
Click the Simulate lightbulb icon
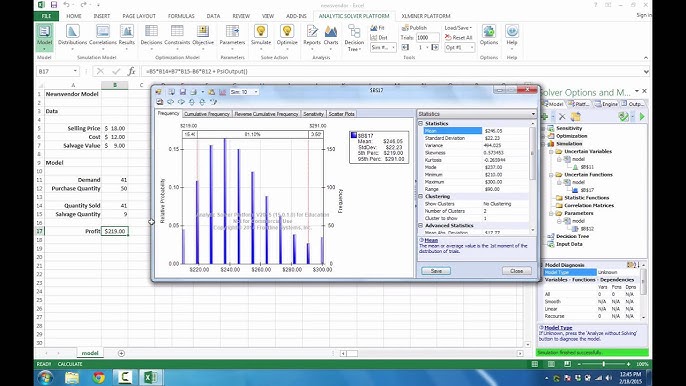(261, 32)
